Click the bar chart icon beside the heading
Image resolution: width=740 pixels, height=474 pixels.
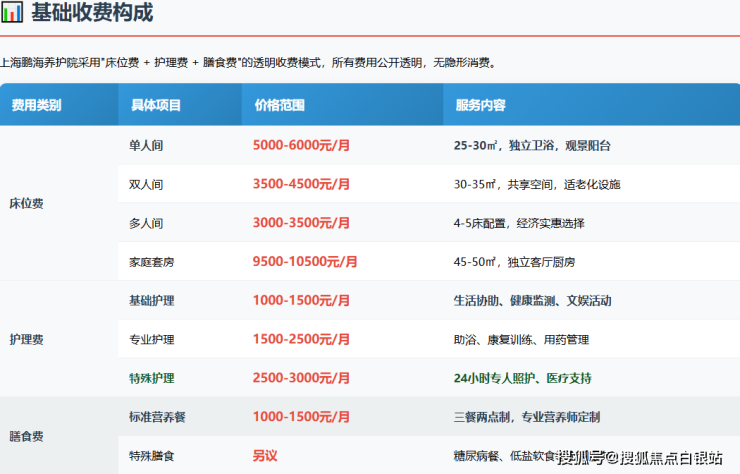(x=13, y=14)
